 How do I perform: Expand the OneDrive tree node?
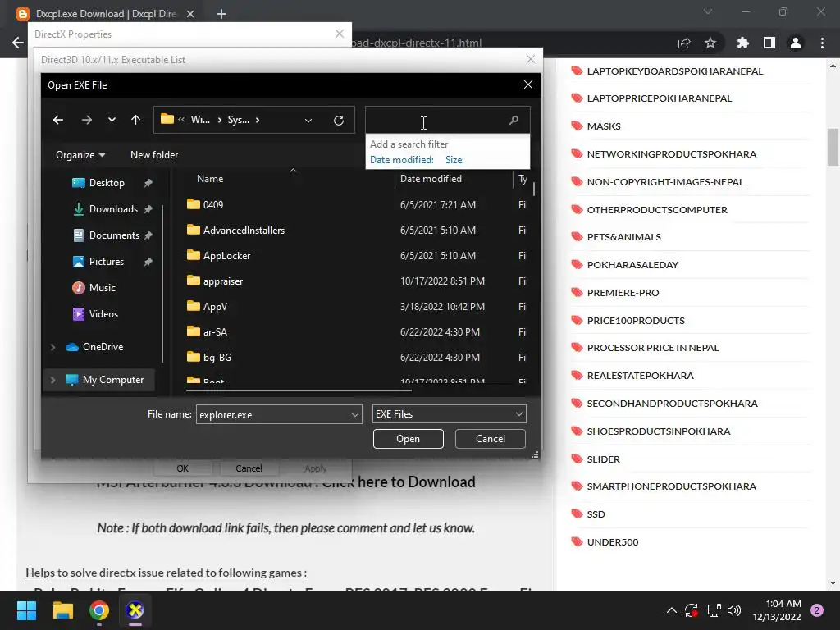pyautogui.click(x=52, y=347)
